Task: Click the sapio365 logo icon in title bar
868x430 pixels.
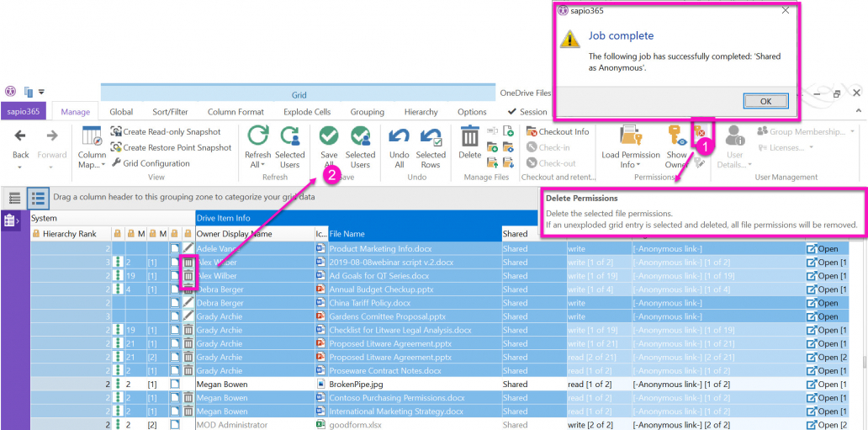Action: tap(11, 92)
